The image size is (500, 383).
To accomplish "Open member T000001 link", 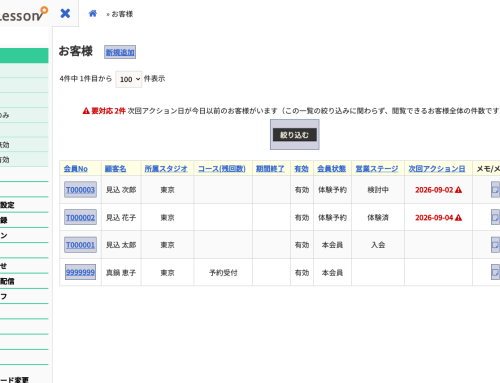I will (x=80, y=245).
